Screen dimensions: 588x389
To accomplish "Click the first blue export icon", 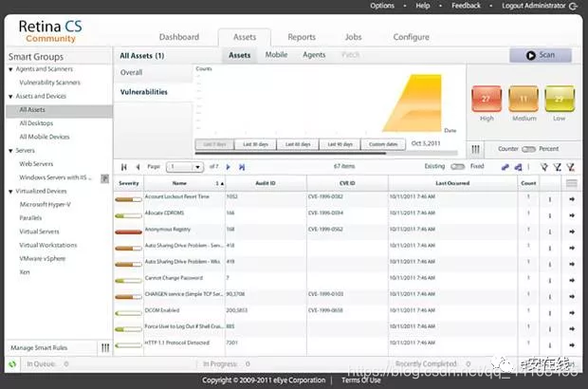I will pos(505,167).
